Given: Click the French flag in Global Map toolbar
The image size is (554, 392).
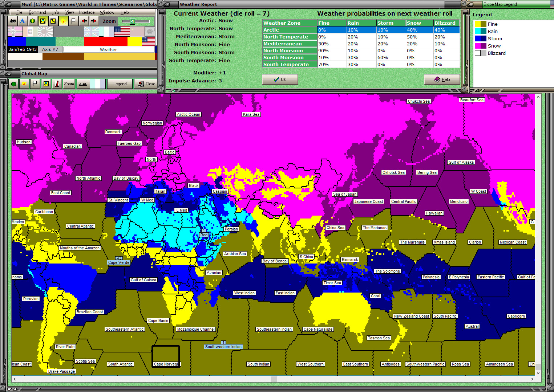Looking at the screenshot, I should tap(98, 84).
